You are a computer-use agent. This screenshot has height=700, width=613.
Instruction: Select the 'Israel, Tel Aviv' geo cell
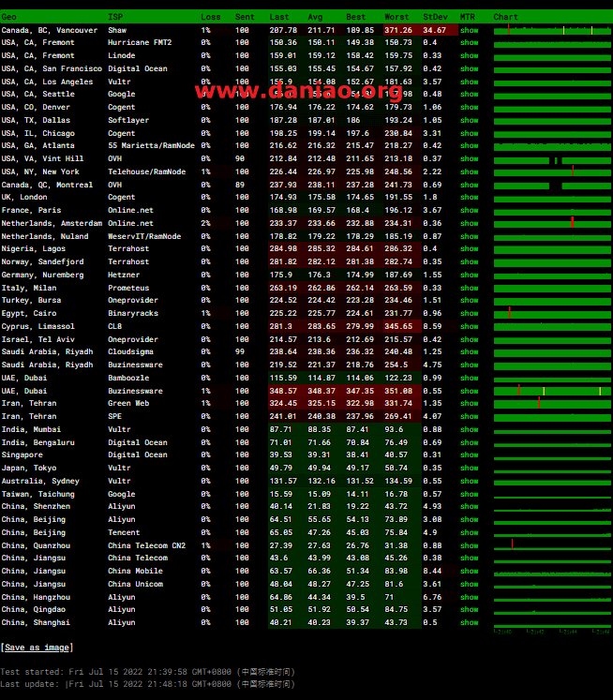point(37,339)
